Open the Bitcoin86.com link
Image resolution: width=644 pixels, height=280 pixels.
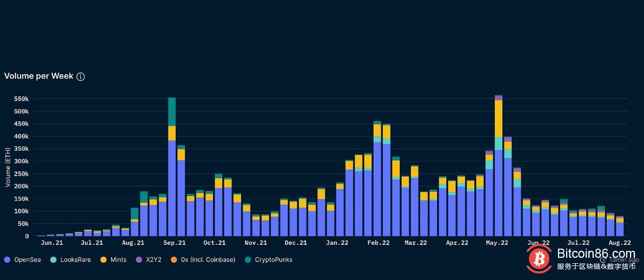(x=595, y=254)
